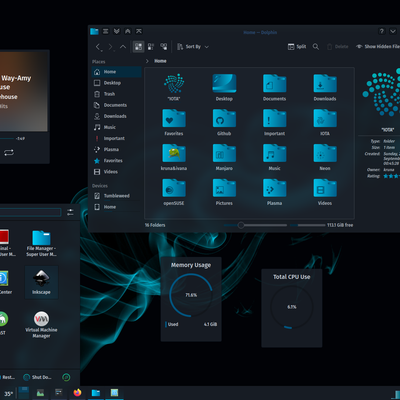The width and height of the screenshot is (400, 400).
Task: Select the kruna&ivana folder
Action: click(174, 157)
